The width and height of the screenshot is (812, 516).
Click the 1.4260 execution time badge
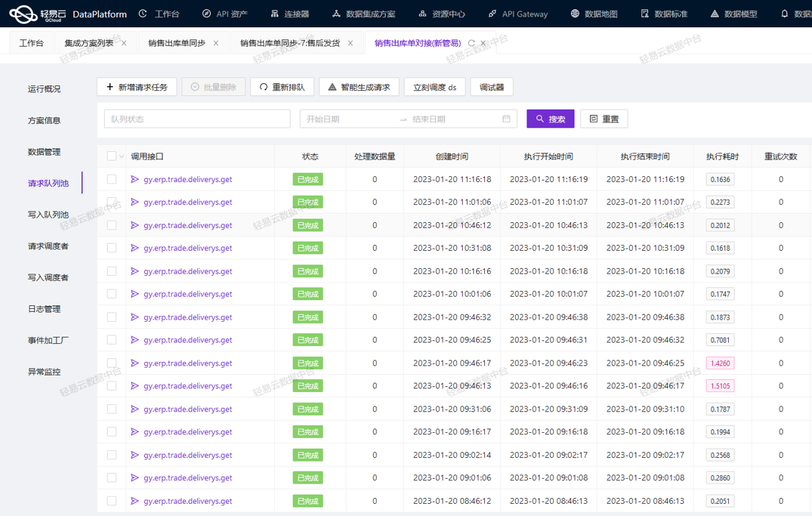[x=719, y=363]
